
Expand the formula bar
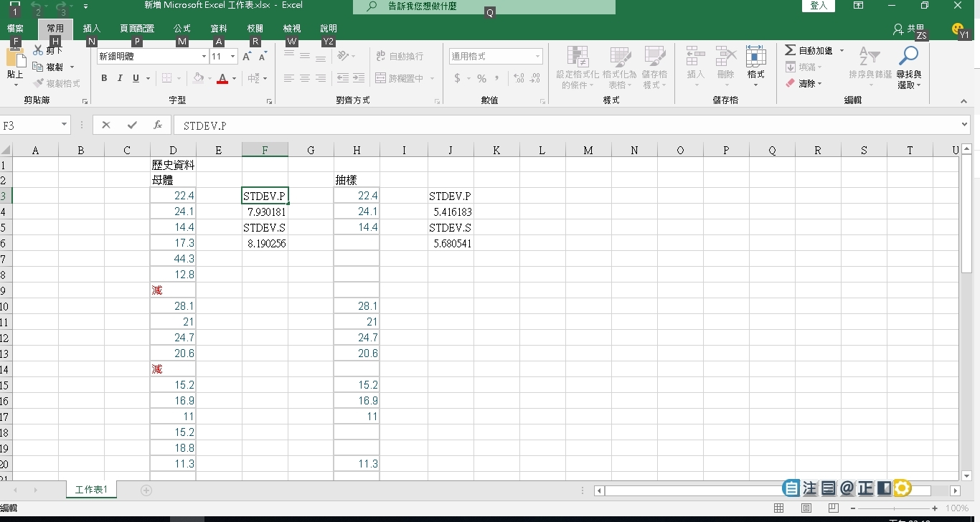[964, 125]
